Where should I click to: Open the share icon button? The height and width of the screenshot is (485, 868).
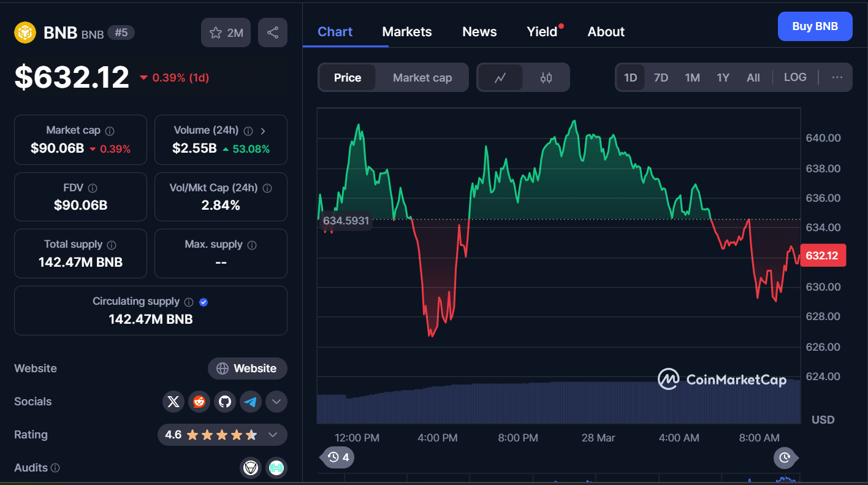(x=273, y=32)
